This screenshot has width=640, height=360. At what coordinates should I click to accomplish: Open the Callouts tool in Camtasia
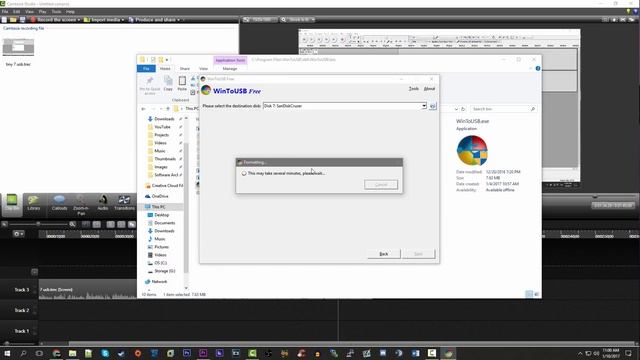59,203
